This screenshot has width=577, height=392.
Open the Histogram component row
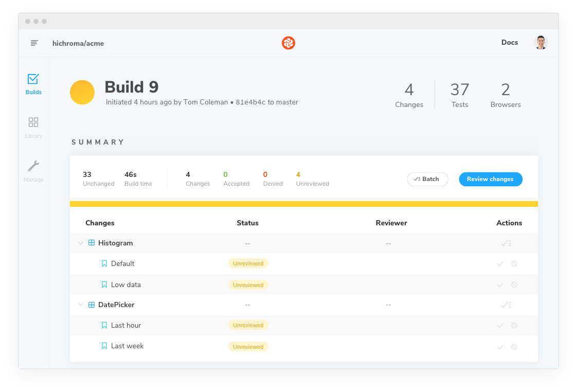pyautogui.click(x=304, y=243)
